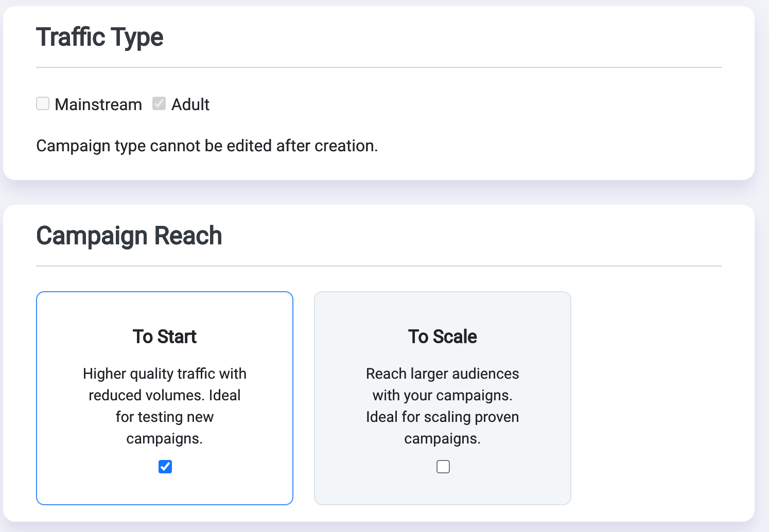Select the To Start campaign reach card
The image size is (769, 532).
click(165, 398)
